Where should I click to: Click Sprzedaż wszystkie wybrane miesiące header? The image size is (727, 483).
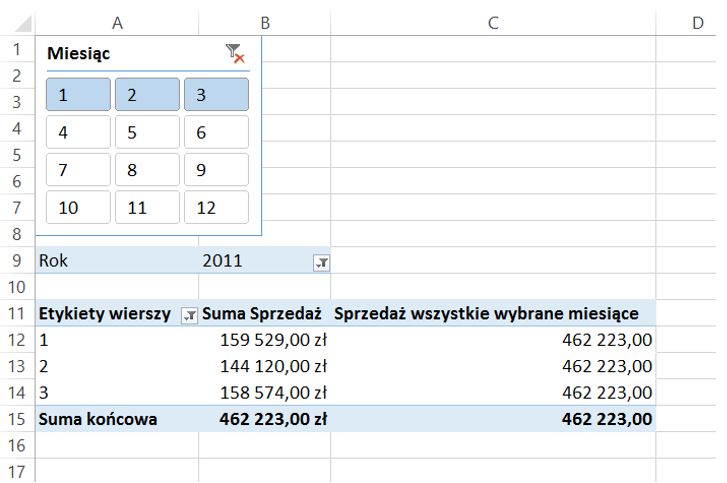(x=487, y=314)
